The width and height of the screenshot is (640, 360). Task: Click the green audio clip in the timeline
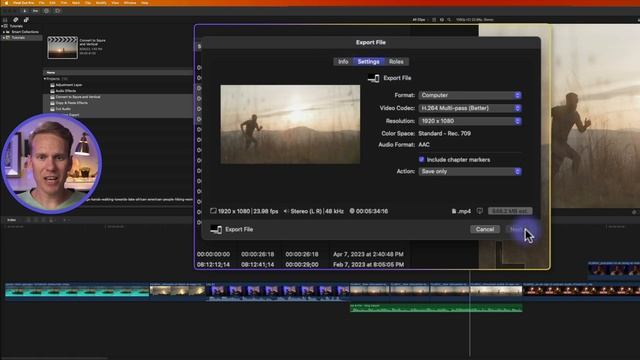pyautogui.click(x=436, y=308)
